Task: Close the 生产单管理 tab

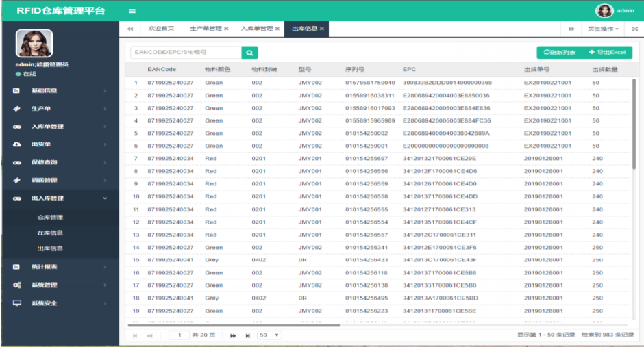Action: point(227,29)
